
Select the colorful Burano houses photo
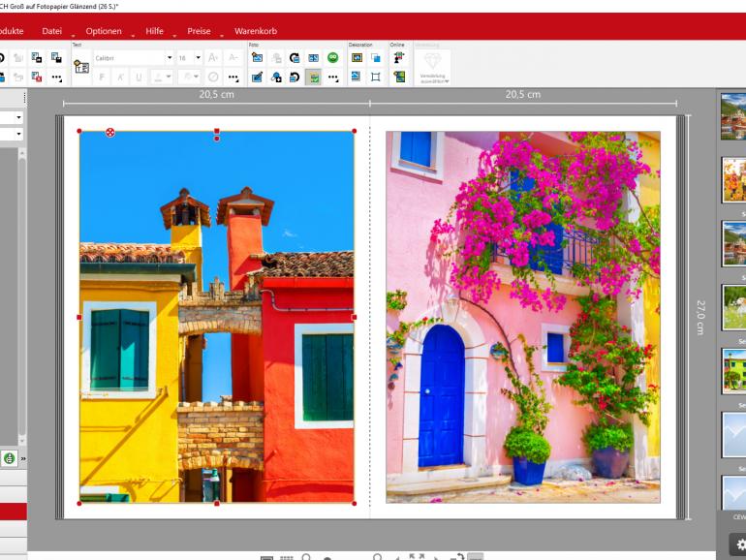pyautogui.click(x=216, y=317)
